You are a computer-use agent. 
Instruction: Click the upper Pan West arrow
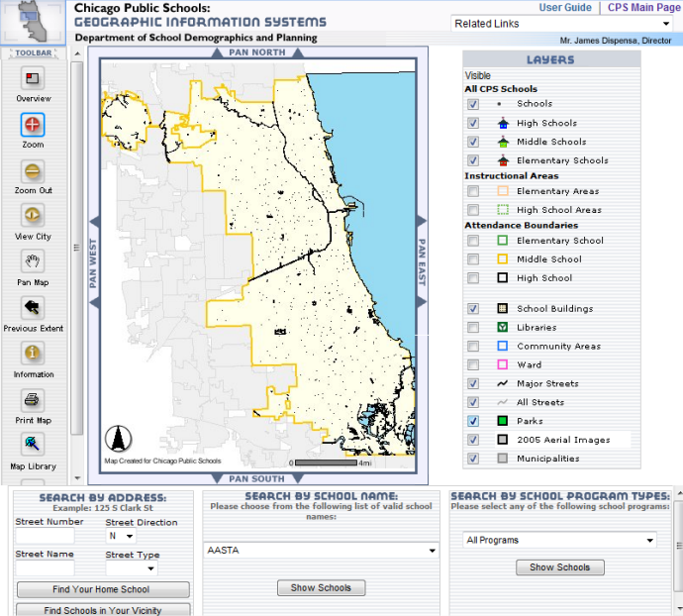coord(94,221)
